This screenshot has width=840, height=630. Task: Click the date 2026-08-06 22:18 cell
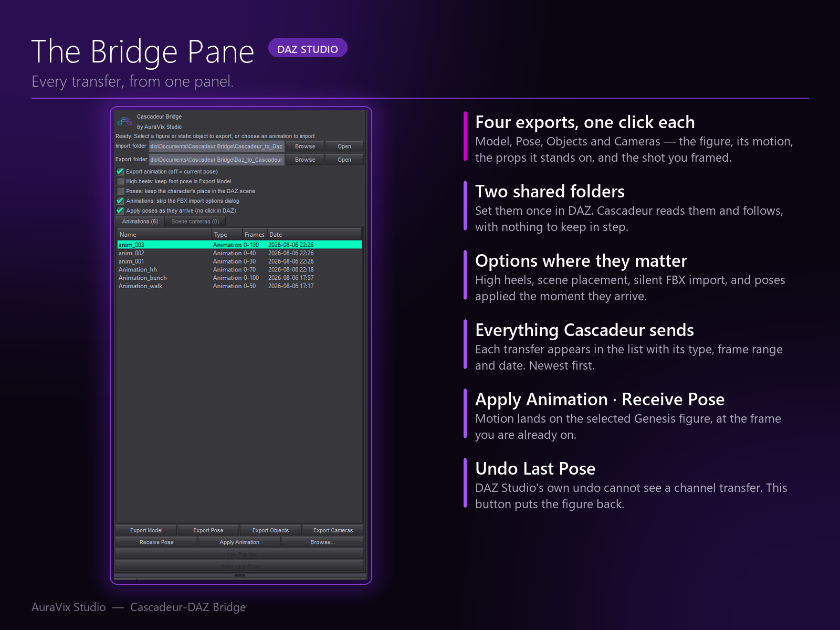[291, 270]
